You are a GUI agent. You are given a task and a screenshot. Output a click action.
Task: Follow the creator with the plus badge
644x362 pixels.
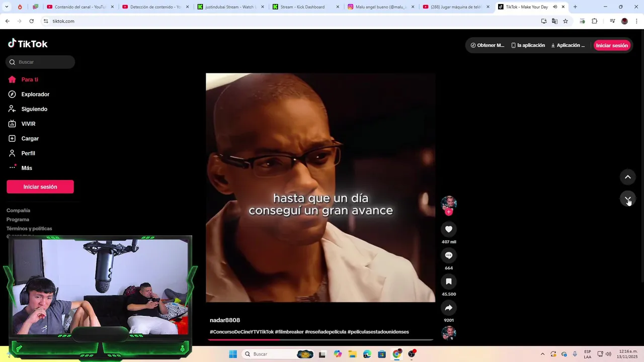(x=449, y=212)
